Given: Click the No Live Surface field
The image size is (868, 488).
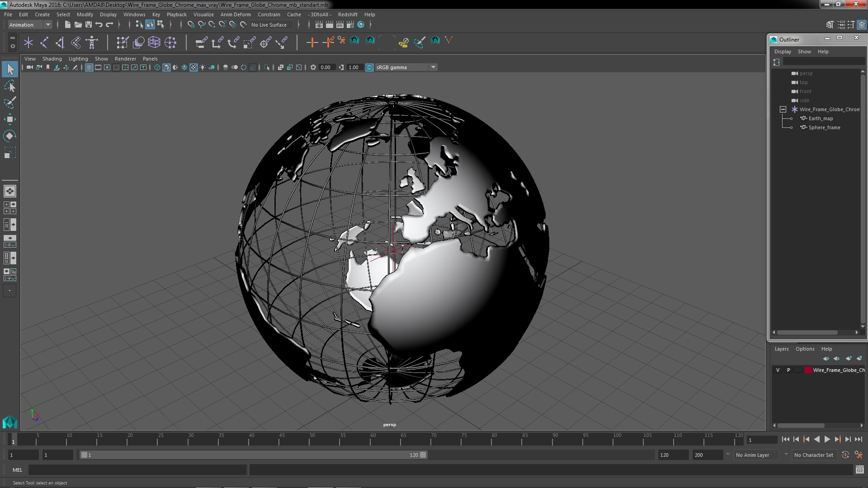Looking at the screenshot, I should pos(271,25).
